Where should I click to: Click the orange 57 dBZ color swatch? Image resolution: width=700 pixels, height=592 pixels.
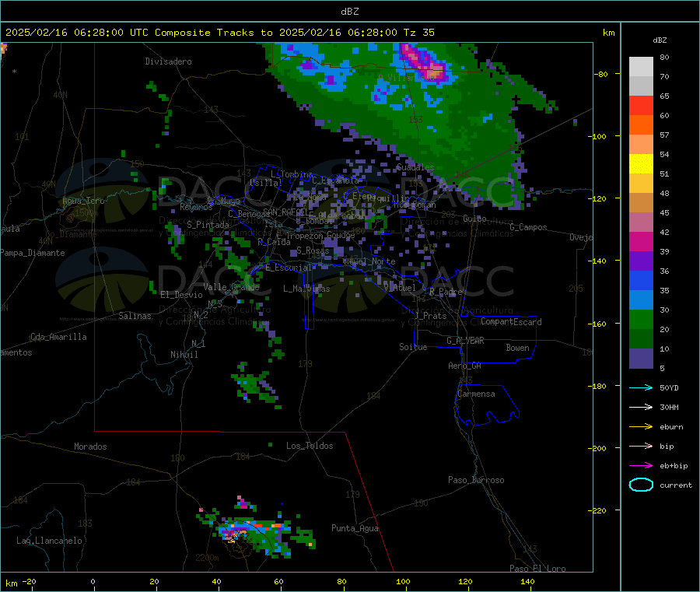point(641,125)
